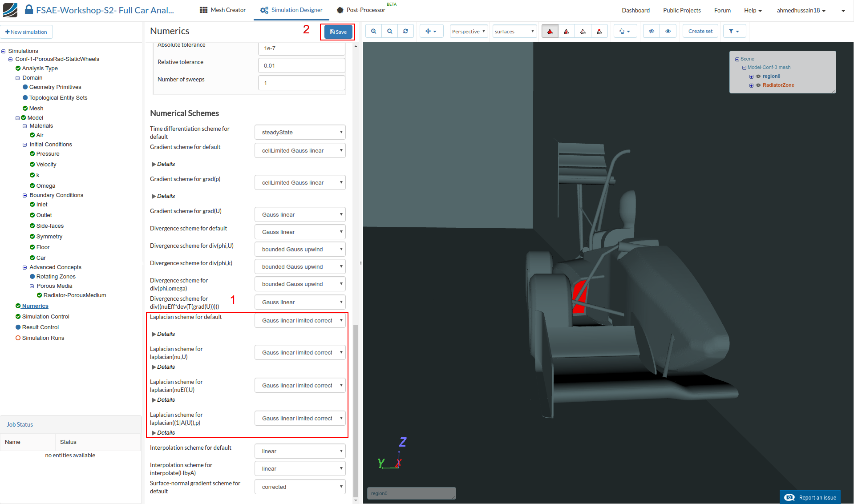Click the hide selected entities icon

651,31
